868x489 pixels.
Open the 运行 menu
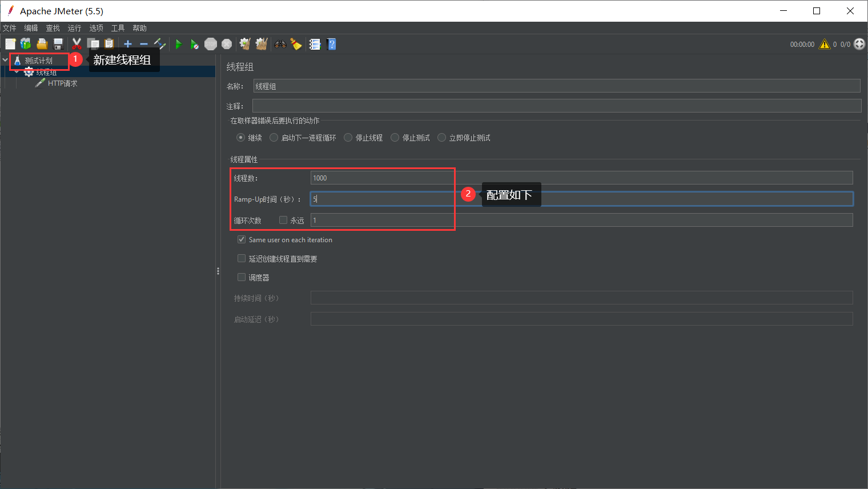[74, 28]
